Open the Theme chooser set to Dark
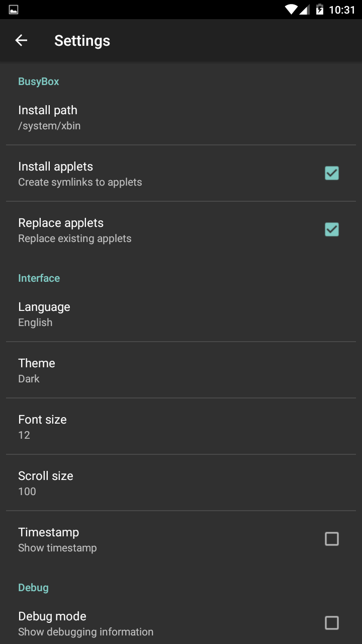The image size is (362, 644). click(37, 370)
